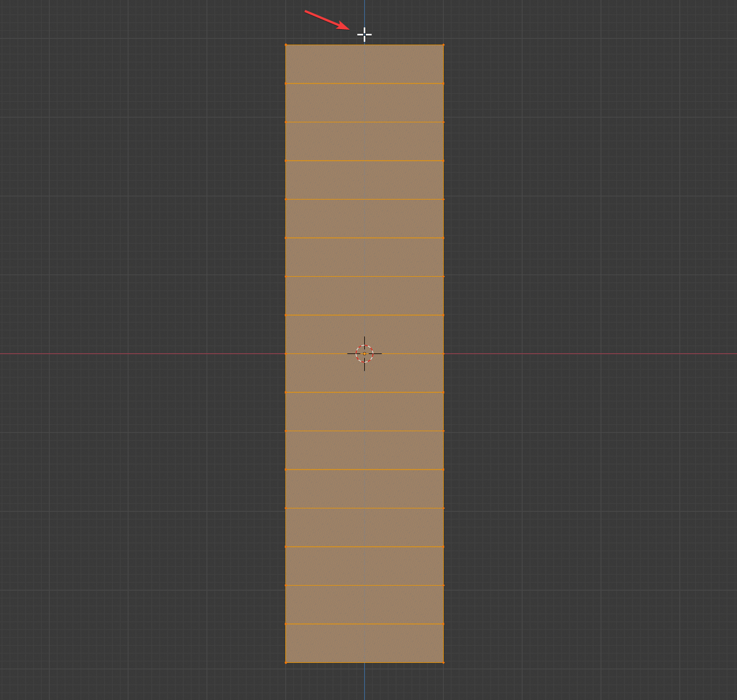Click the bottom edge of the plane
This screenshot has width=737, height=700.
[x=364, y=663]
